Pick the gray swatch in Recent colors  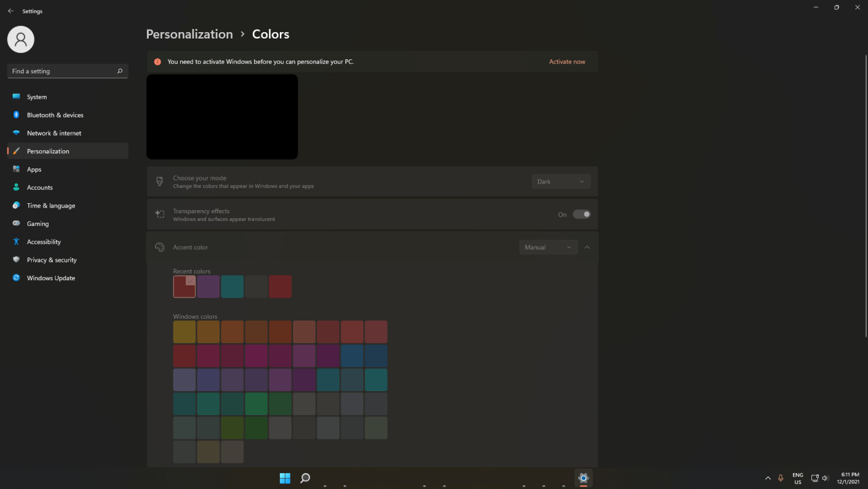[256, 286]
